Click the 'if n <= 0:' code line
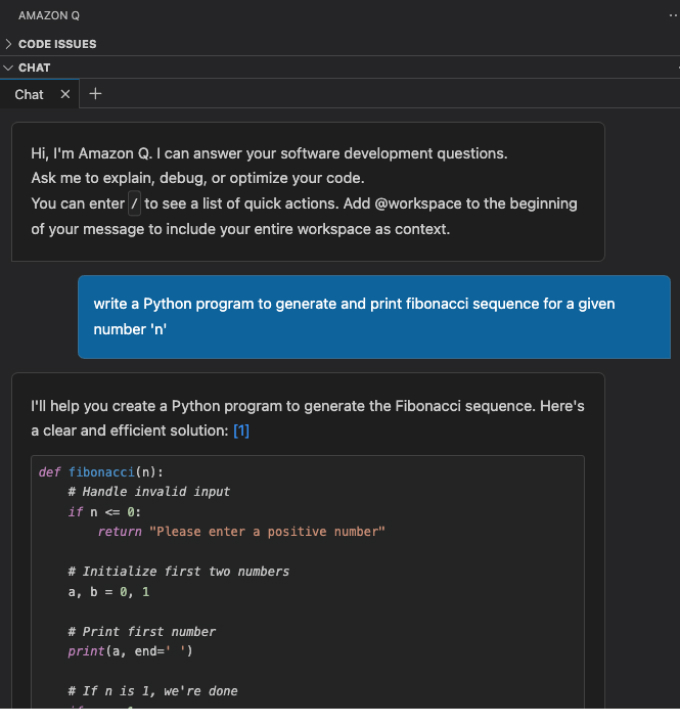Screen dimensions: 680x709 (x=104, y=512)
